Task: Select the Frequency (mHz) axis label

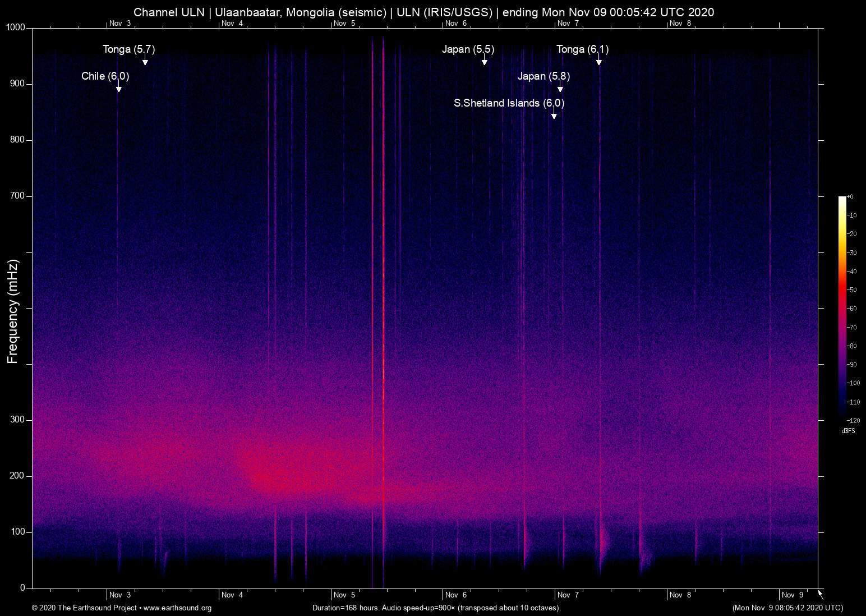Action: pyautogui.click(x=12, y=308)
